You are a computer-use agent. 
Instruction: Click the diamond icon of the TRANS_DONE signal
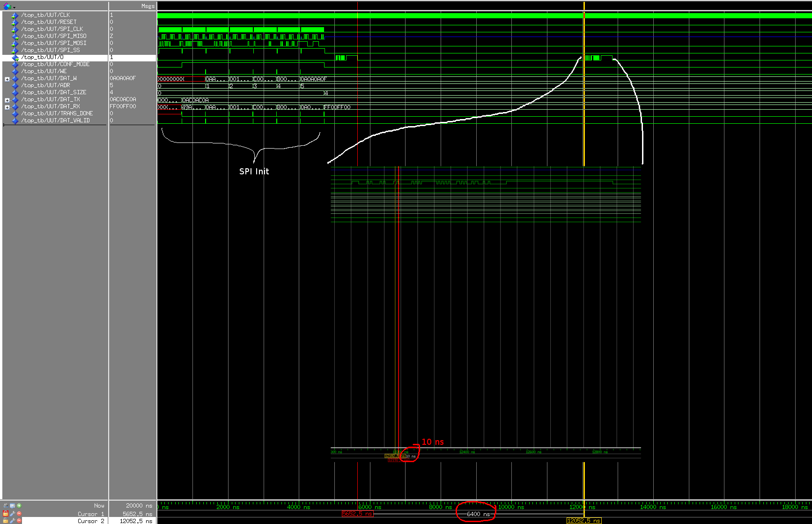(15, 113)
